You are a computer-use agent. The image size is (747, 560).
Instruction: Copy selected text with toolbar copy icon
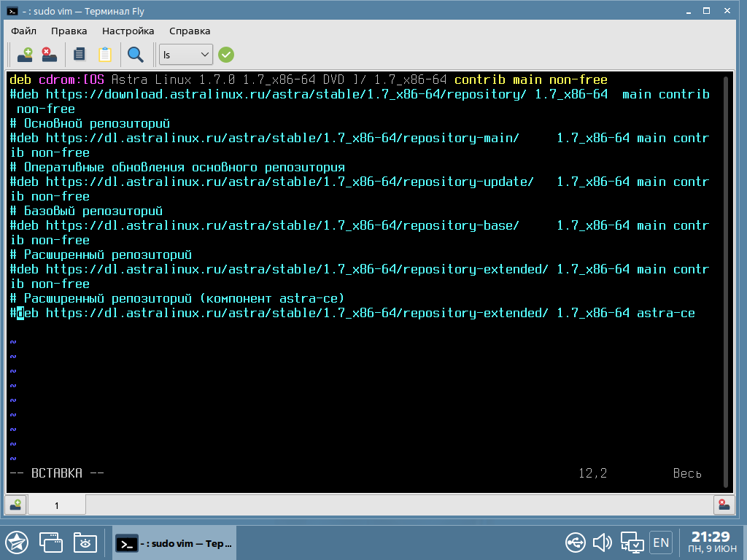click(x=79, y=55)
